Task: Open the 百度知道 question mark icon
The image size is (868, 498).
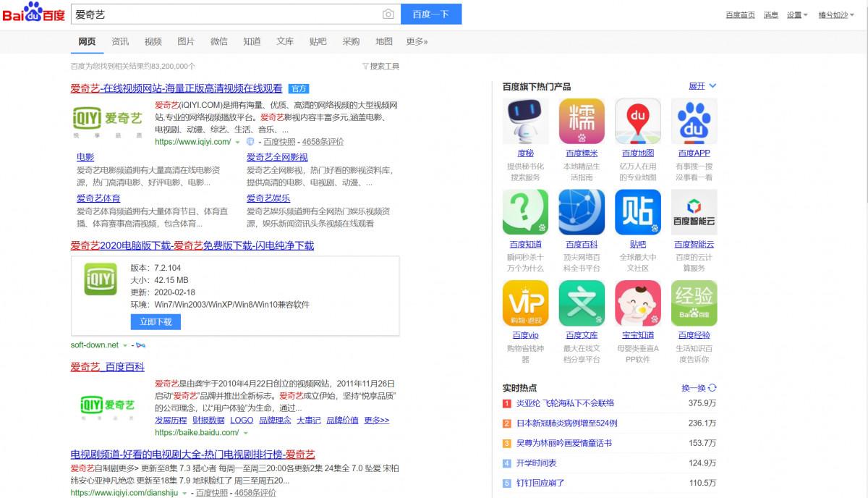Action: 525,212
